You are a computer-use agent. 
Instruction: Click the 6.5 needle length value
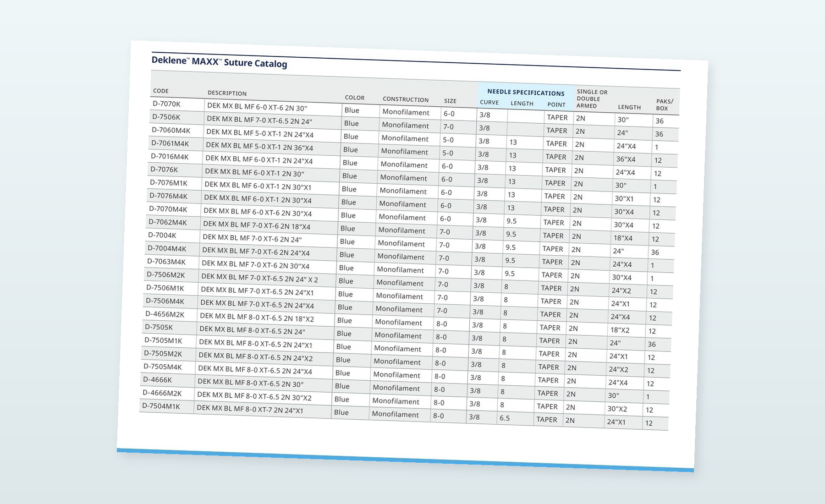pos(505,418)
